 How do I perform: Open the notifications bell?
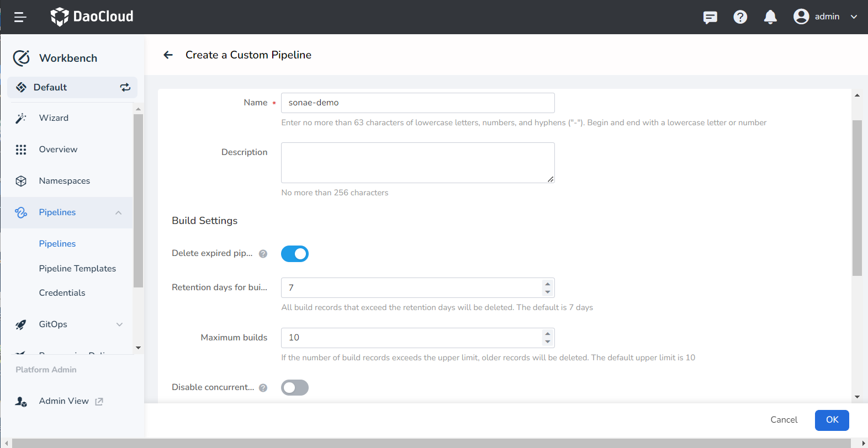(x=770, y=17)
